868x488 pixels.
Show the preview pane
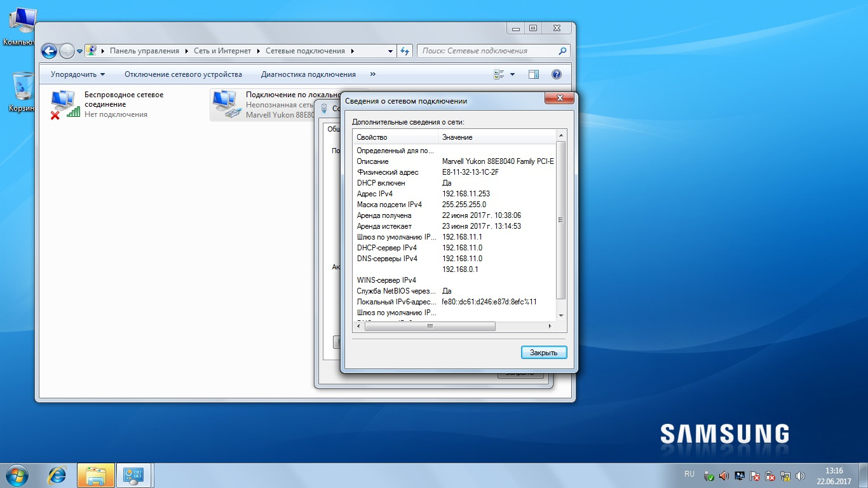coord(534,74)
